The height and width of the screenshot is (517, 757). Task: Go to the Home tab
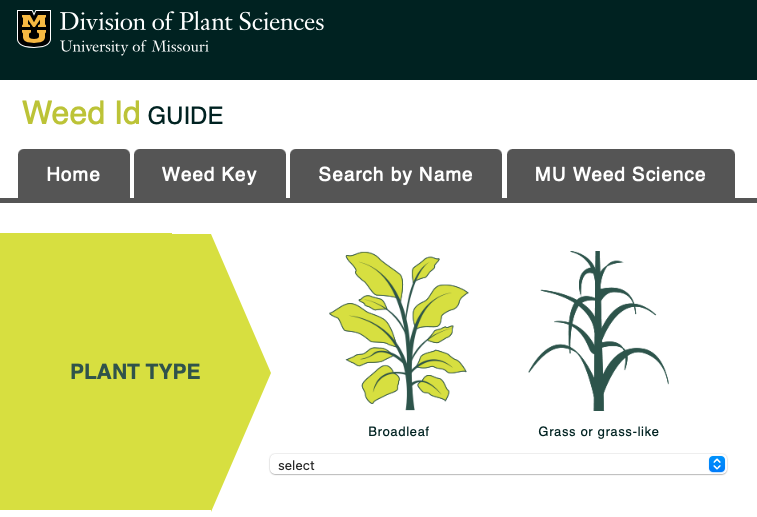pyautogui.click(x=74, y=174)
